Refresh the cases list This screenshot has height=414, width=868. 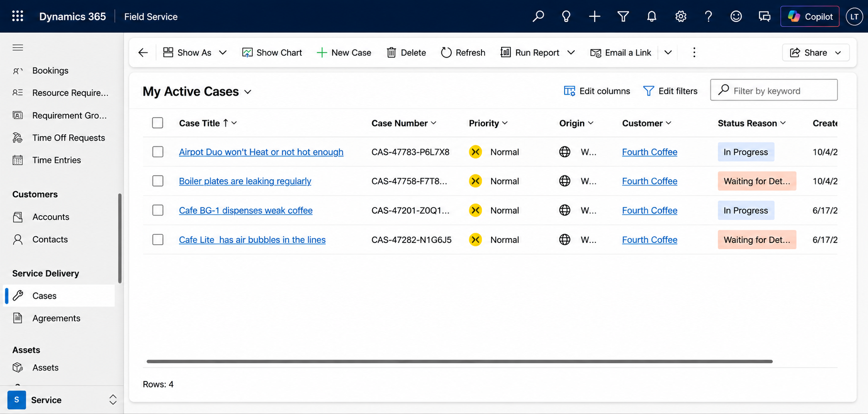[463, 53]
